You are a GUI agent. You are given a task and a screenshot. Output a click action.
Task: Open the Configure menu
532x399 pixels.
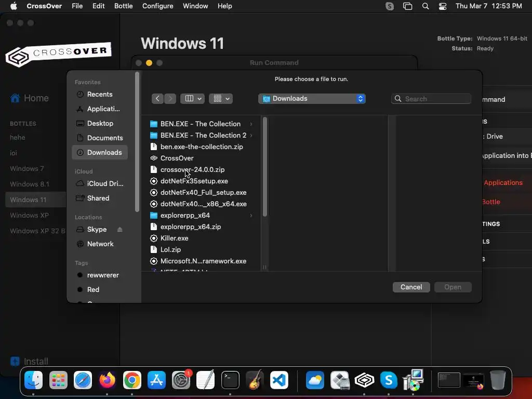click(x=158, y=6)
